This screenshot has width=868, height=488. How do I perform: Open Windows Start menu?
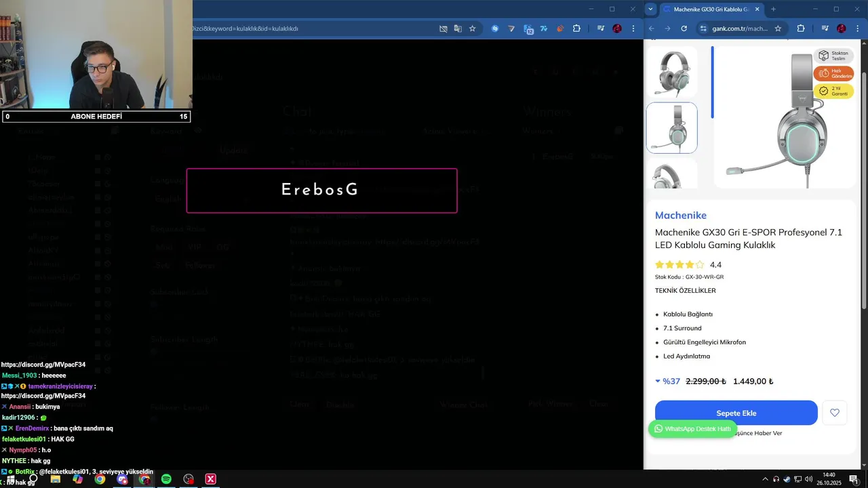pyautogui.click(x=10, y=479)
